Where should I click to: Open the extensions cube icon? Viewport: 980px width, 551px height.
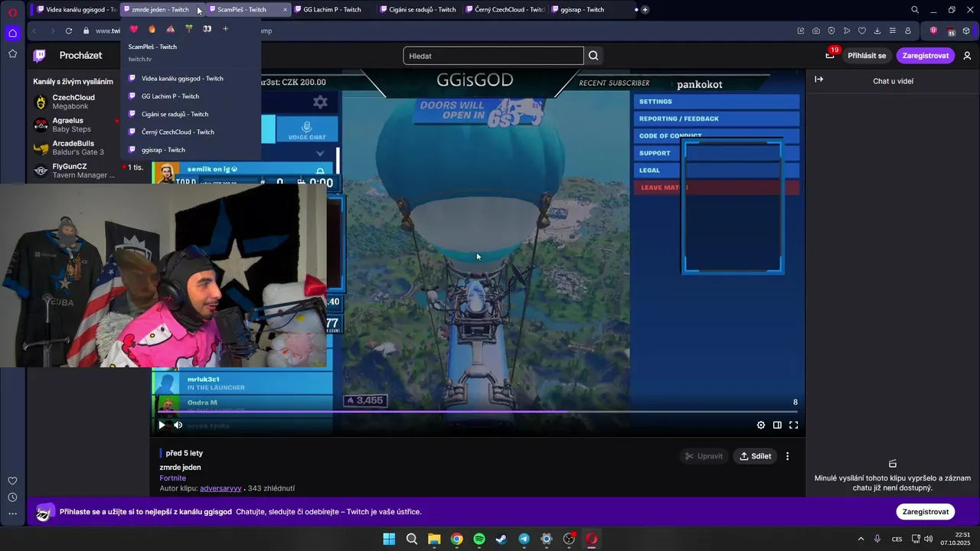coord(967,31)
